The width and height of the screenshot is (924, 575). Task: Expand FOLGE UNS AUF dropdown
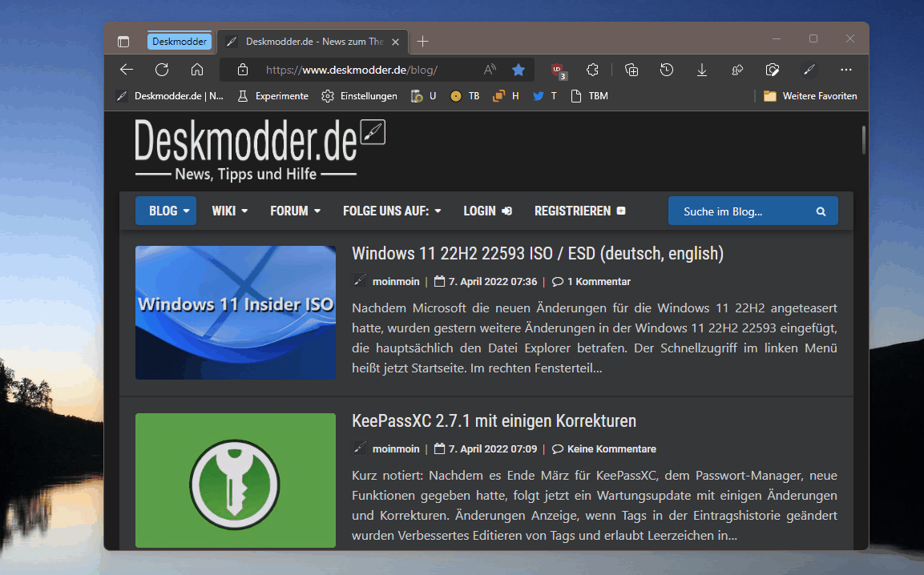pos(392,211)
